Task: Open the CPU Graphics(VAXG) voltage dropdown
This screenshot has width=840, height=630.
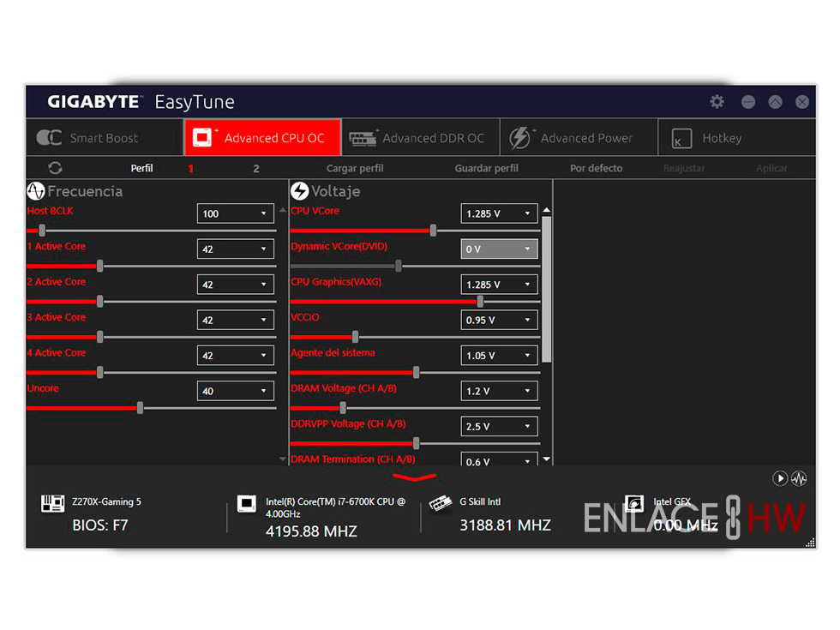Action: (499, 284)
